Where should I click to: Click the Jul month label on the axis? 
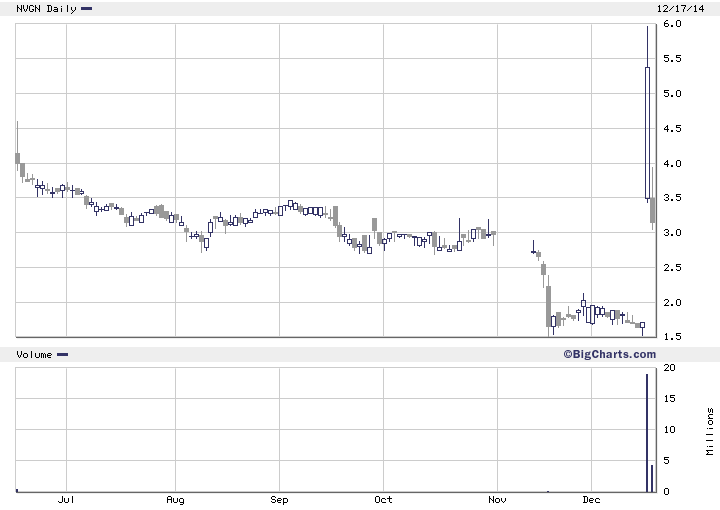tap(66, 500)
